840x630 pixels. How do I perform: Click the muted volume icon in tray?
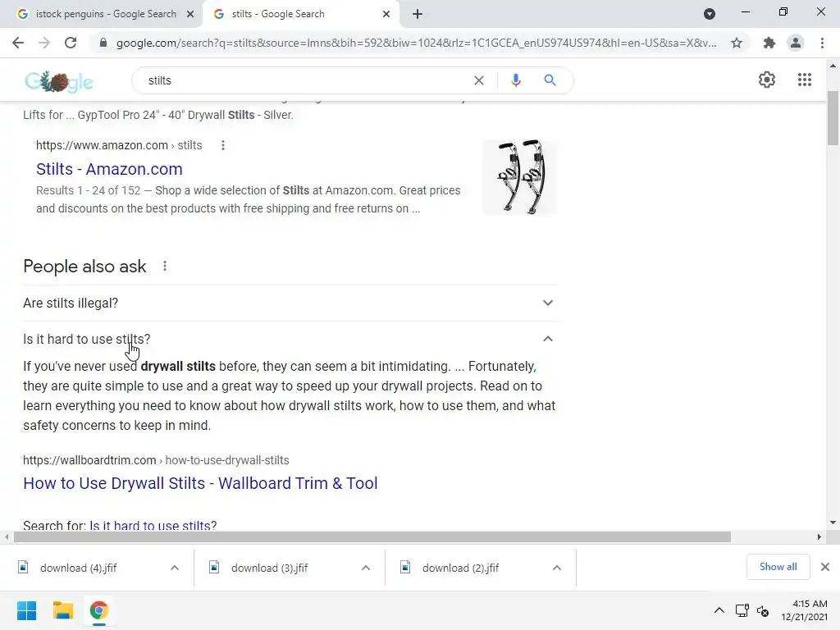pos(763,610)
